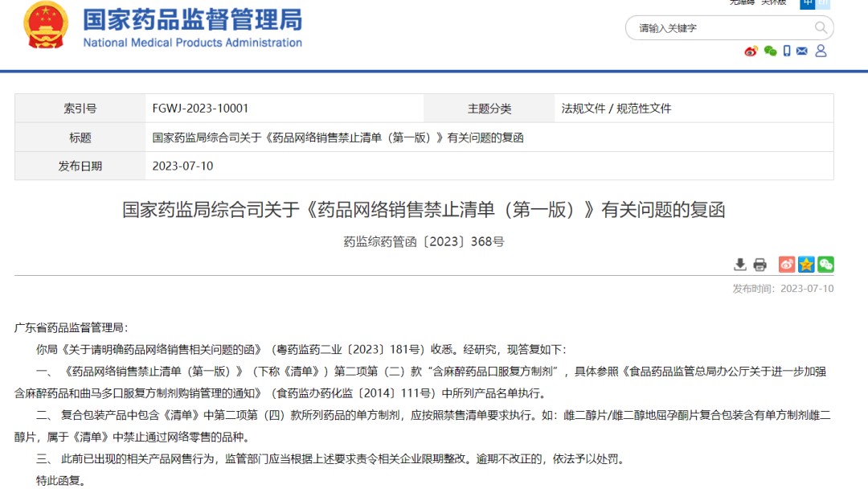
Task: Open the header Weibo icon
Action: (x=751, y=51)
